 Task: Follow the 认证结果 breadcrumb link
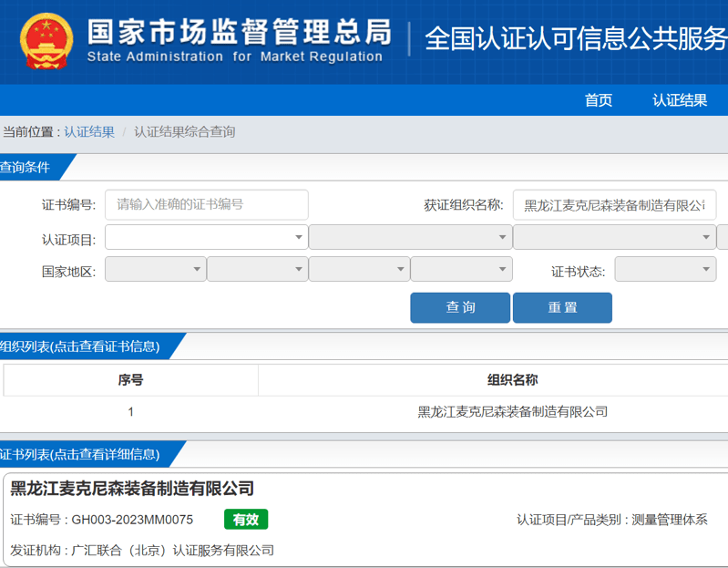pos(89,132)
